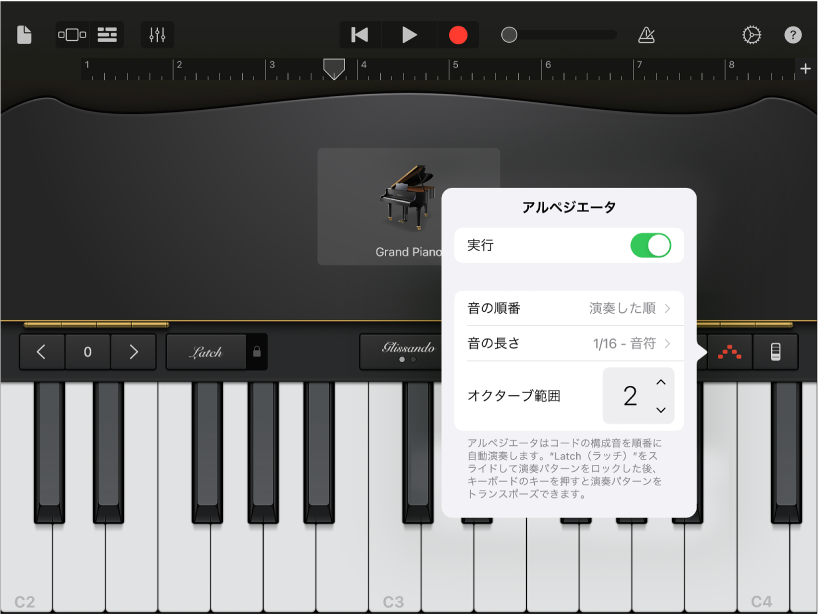Increase the オクターブ範囲 value
The image size is (819, 614).
click(x=660, y=383)
